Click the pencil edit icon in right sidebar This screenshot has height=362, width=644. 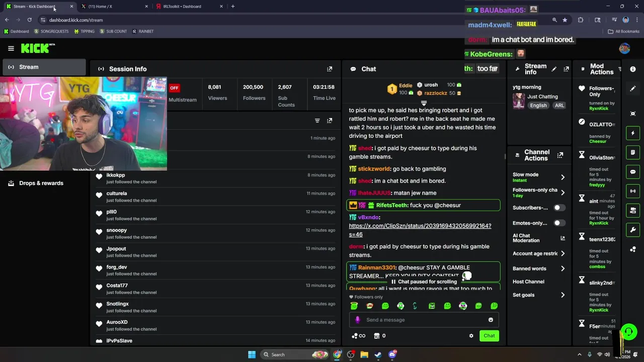coord(633,88)
